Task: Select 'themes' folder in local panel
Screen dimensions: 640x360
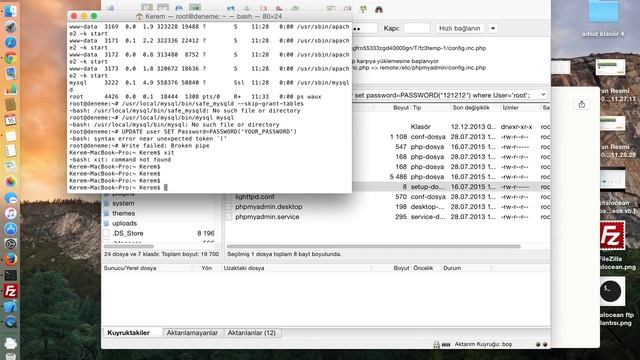Action: click(123, 213)
